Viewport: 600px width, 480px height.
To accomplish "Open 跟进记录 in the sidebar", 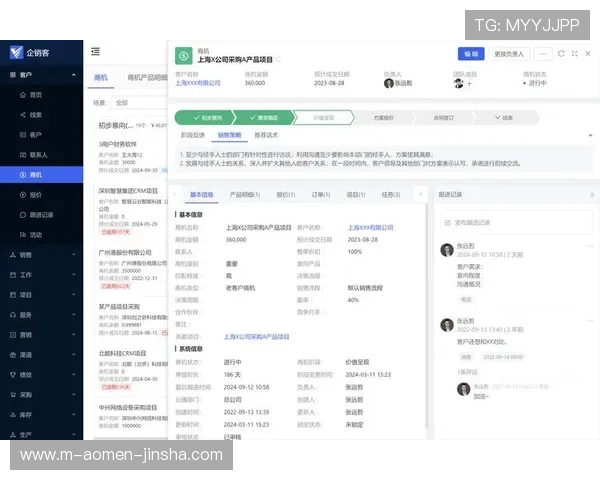I will 41,215.
